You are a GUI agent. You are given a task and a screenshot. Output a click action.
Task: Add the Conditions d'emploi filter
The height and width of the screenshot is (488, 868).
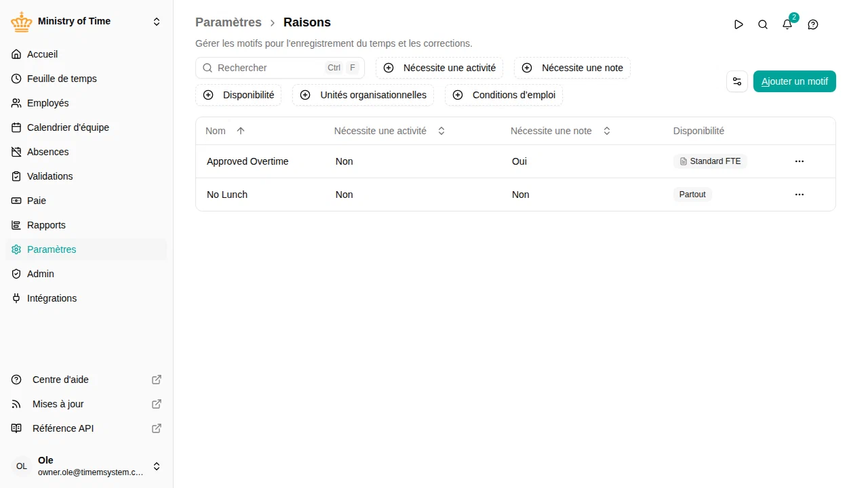point(504,95)
